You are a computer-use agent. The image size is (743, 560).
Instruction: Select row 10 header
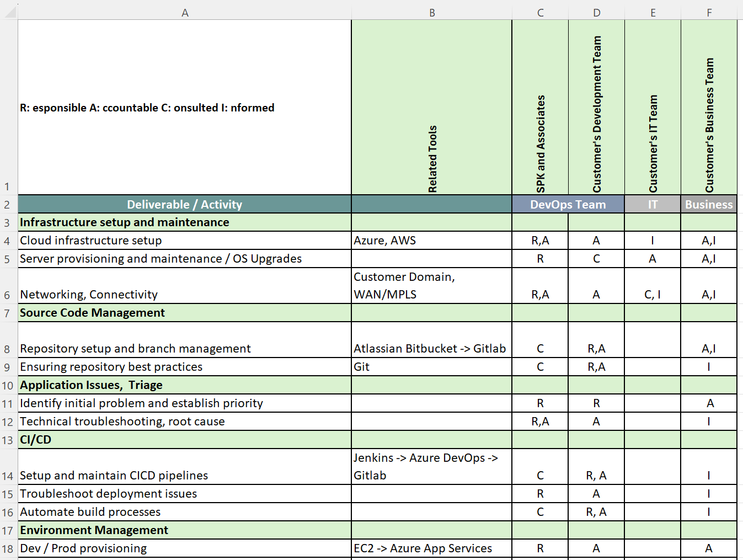[x=9, y=385]
